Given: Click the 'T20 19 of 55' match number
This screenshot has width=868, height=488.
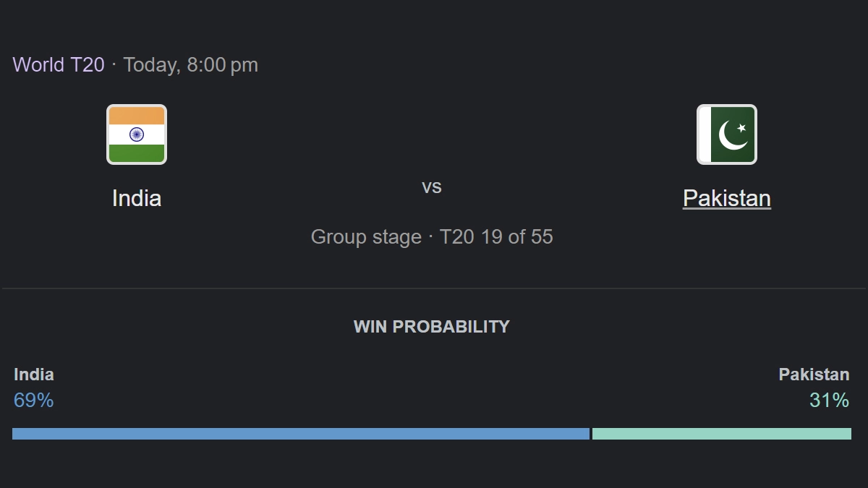Looking at the screenshot, I should [x=496, y=237].
